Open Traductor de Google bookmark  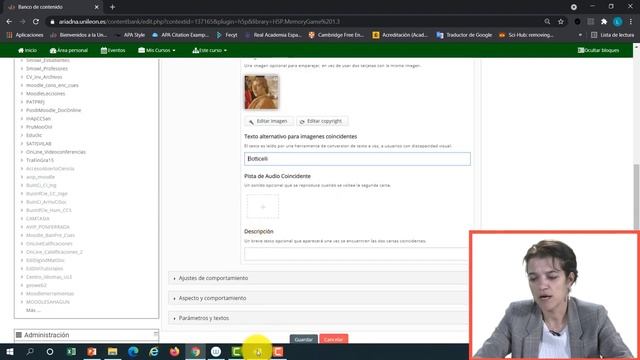[464, 35]
